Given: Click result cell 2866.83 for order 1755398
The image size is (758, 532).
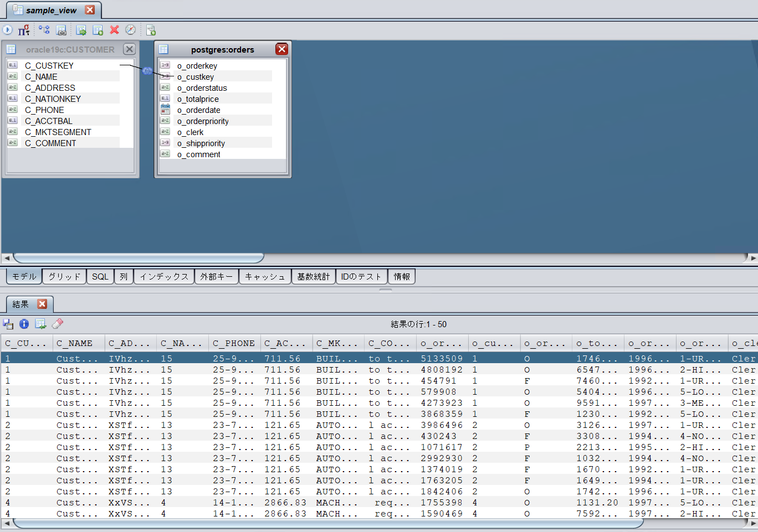Looking at the screenshot, I should (x=286, y=503).
